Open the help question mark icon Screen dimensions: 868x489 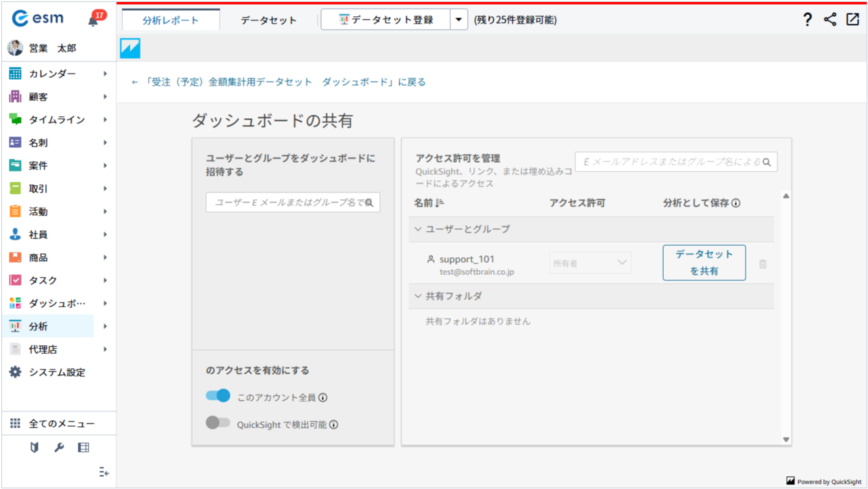click(x=807, y=20)
